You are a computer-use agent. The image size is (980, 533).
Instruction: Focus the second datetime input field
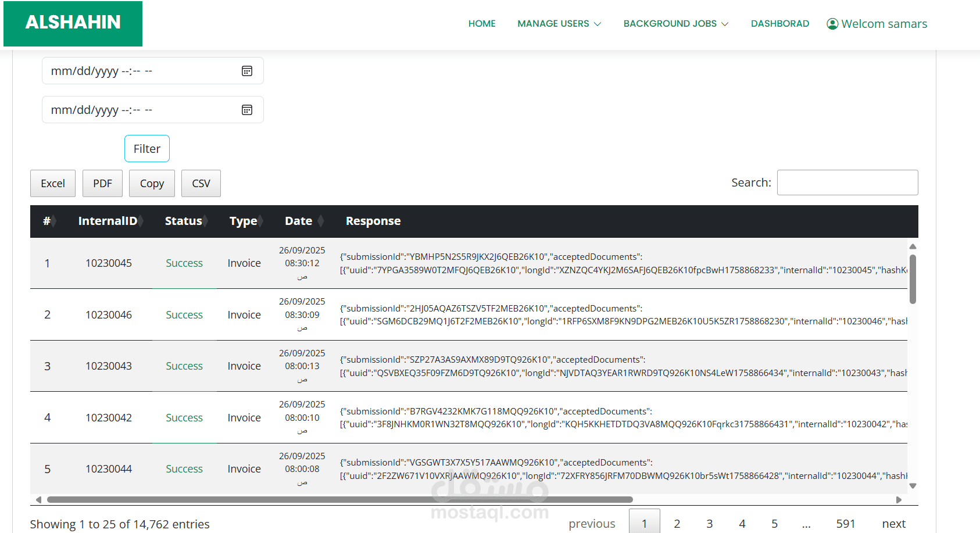pyautogui.click(x=153, y=110)
